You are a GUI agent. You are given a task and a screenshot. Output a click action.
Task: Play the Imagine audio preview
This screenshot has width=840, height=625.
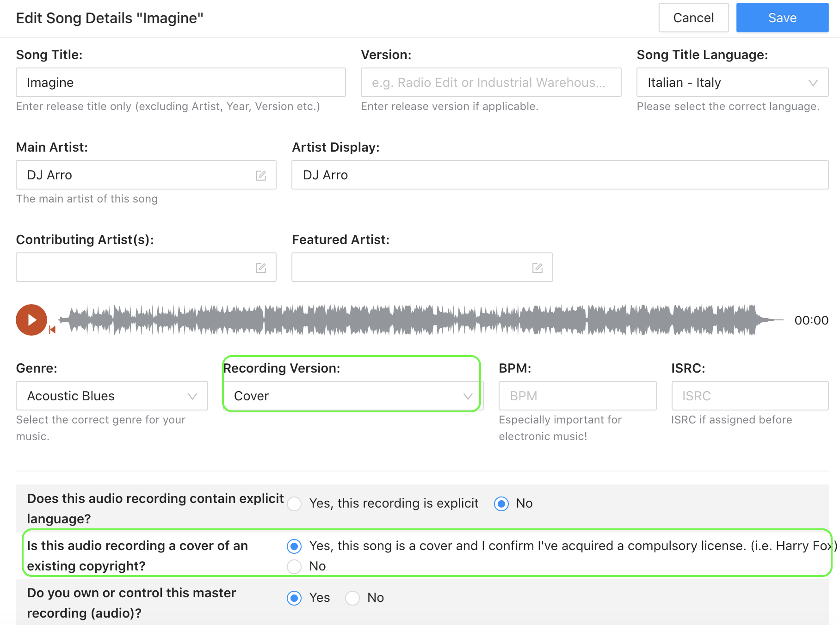point(31,320)
